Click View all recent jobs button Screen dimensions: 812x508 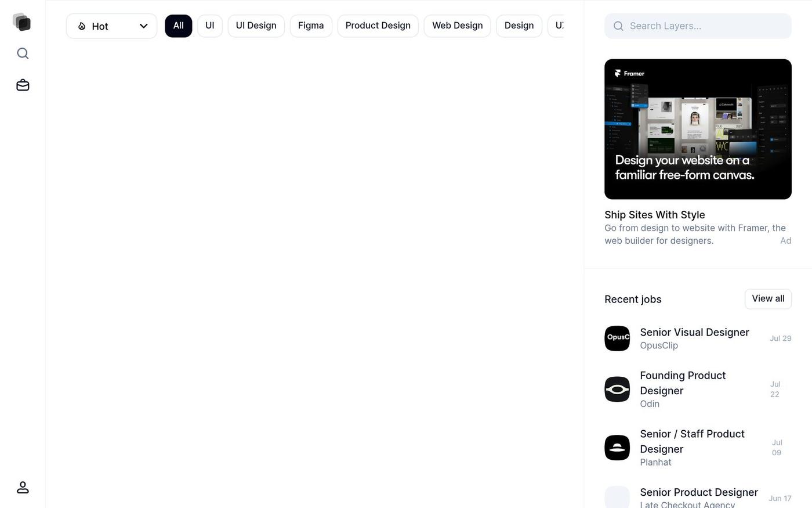[768, 299]
